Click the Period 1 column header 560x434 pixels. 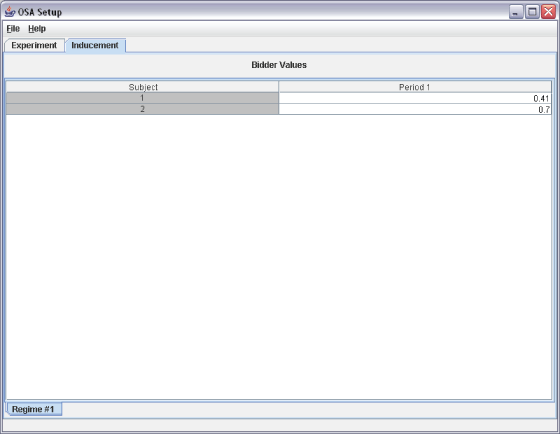point(415,87)
